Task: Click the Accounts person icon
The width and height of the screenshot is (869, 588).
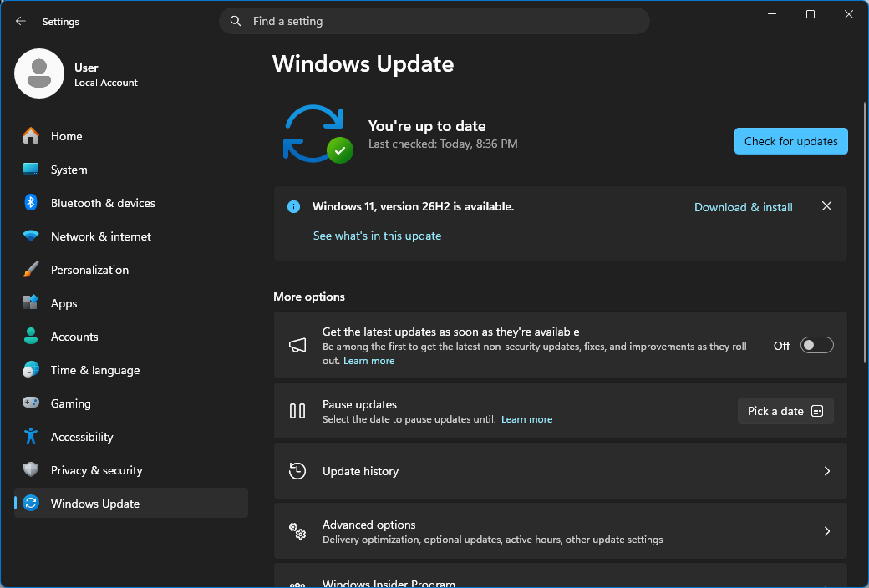Action: pyautogui.click(x=31, y=336)
